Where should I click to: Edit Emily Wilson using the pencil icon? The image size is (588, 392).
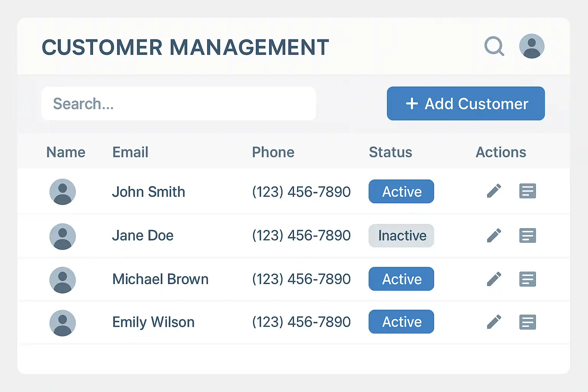pyautogui.click(x=494, y=322)
